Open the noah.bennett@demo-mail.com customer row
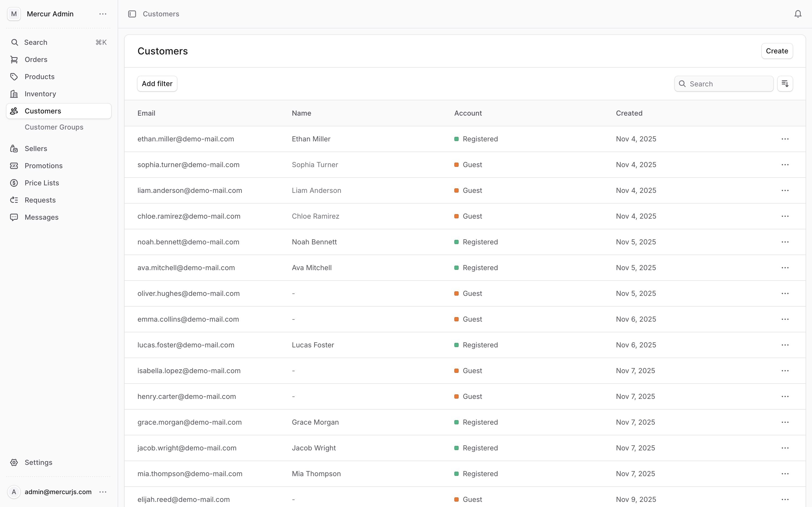 188,242
